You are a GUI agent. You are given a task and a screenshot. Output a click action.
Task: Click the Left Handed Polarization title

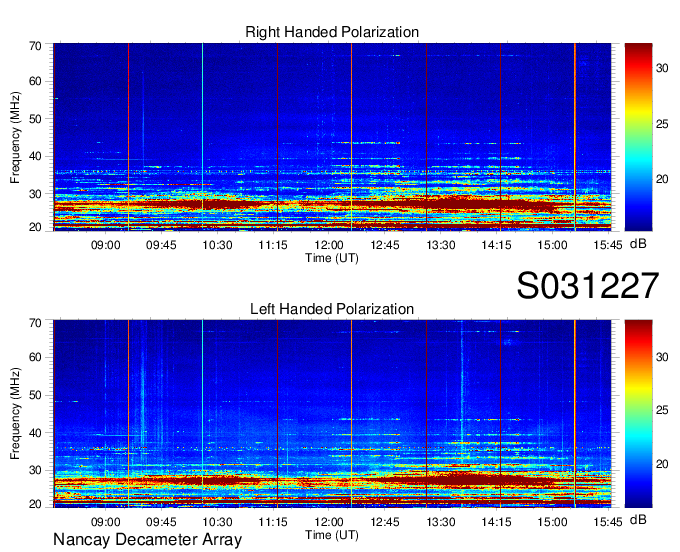[x=332, y=309]
